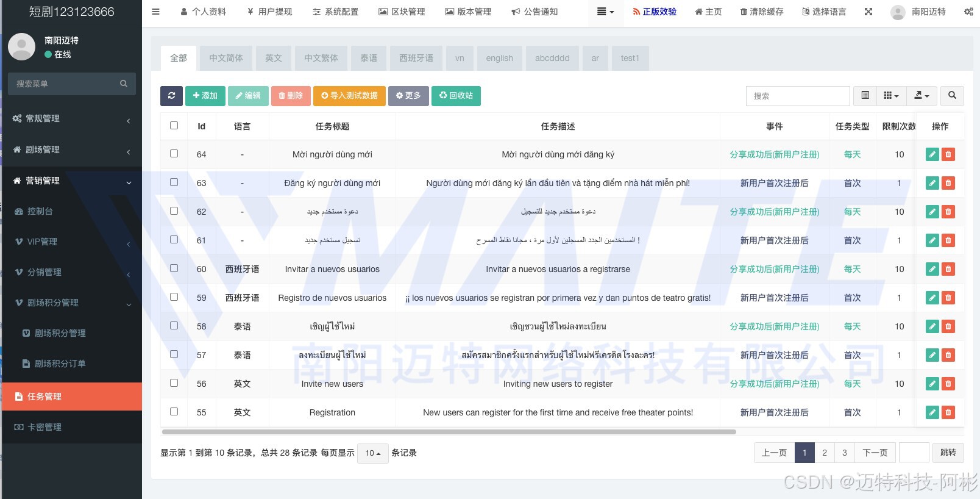Open the fullscreen toggle icon
This screenshot has height=499, width=980.
click(868, 12)
